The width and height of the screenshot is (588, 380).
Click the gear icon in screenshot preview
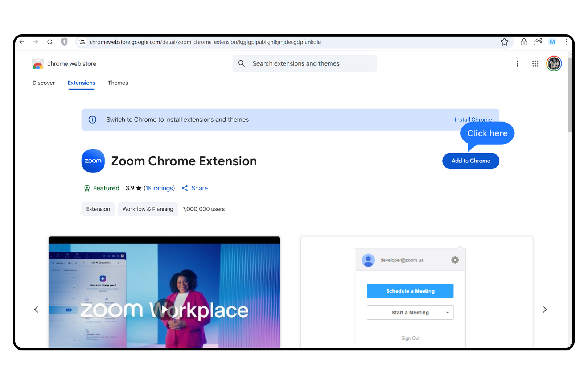pos(455,260)
